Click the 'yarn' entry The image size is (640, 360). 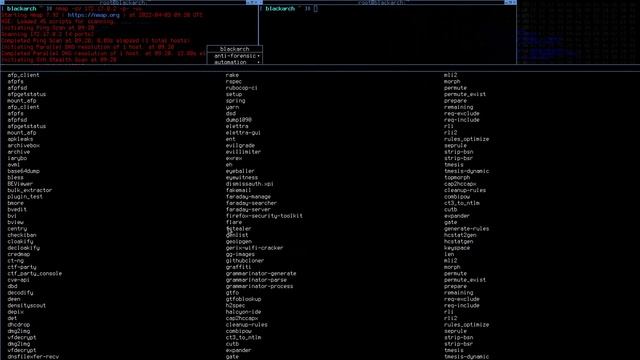tap(232, 107)
